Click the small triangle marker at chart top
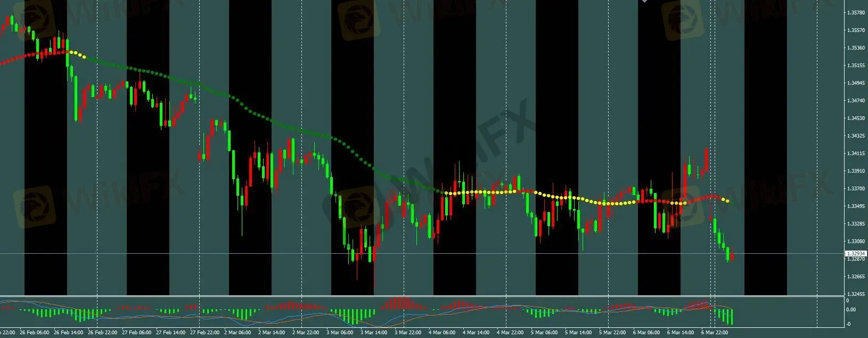The width and height of the screenshot is (868, 338). (x=645, y=2)
